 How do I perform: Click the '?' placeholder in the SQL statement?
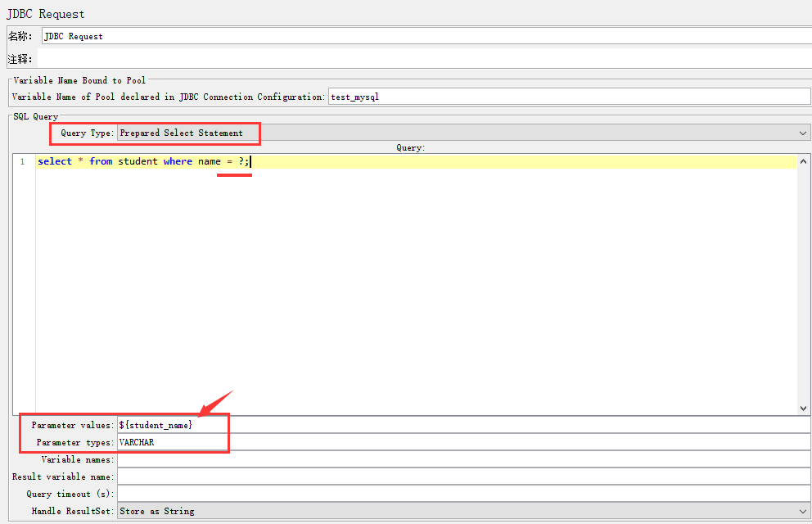click(241, 161)
